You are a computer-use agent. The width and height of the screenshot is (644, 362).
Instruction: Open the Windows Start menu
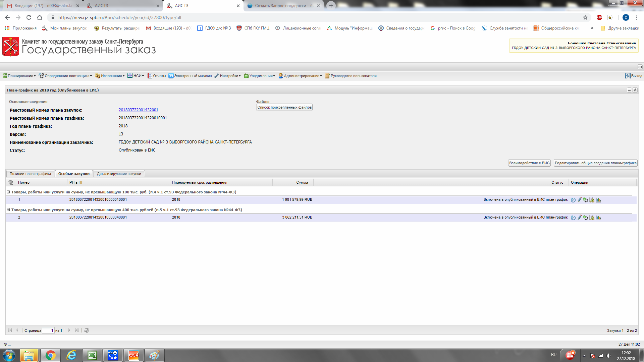pyautogui.click(x=9, y=355)
